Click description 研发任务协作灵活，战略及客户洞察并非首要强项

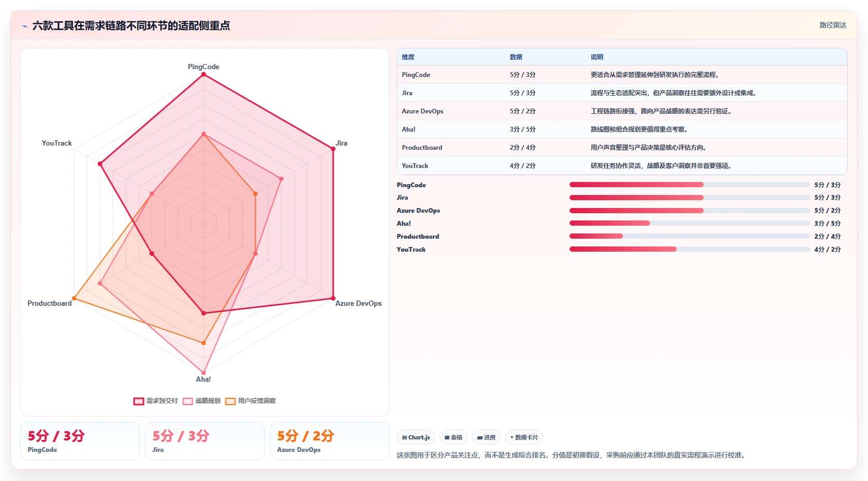[662, 166]
